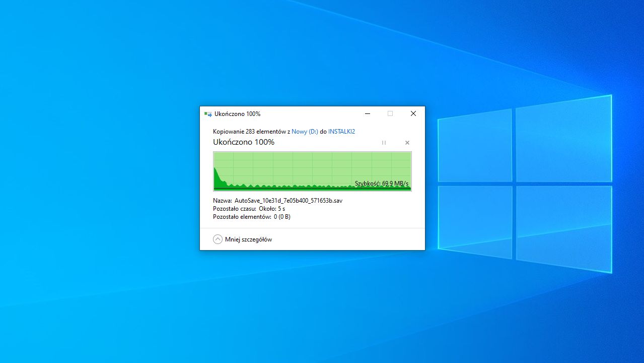Click the maximize icon on the dialog
Screen dimensions: 644x363
tap(390, 113)
